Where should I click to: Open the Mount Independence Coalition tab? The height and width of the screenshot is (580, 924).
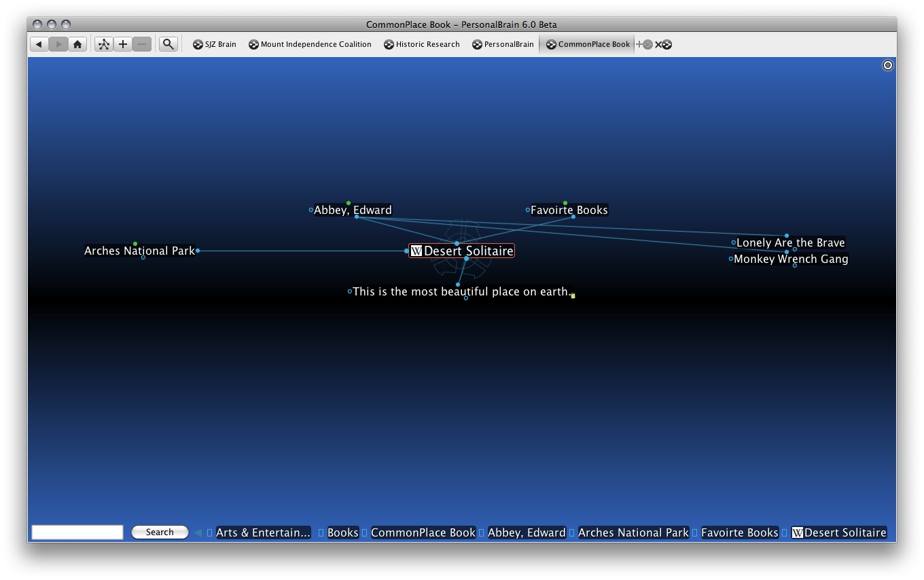pyautogui.click(x=310, y=44)
